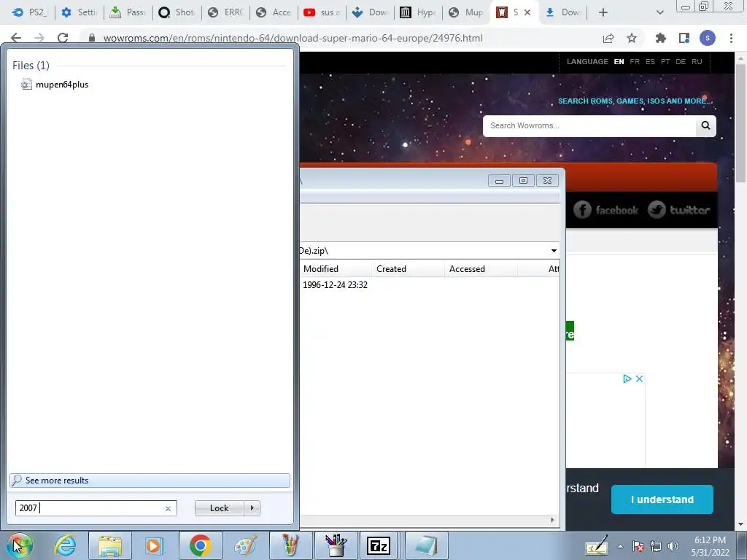Sort by Created column in 7-Zip
Screen dimensions: 747x560
(x=409, y=269)
